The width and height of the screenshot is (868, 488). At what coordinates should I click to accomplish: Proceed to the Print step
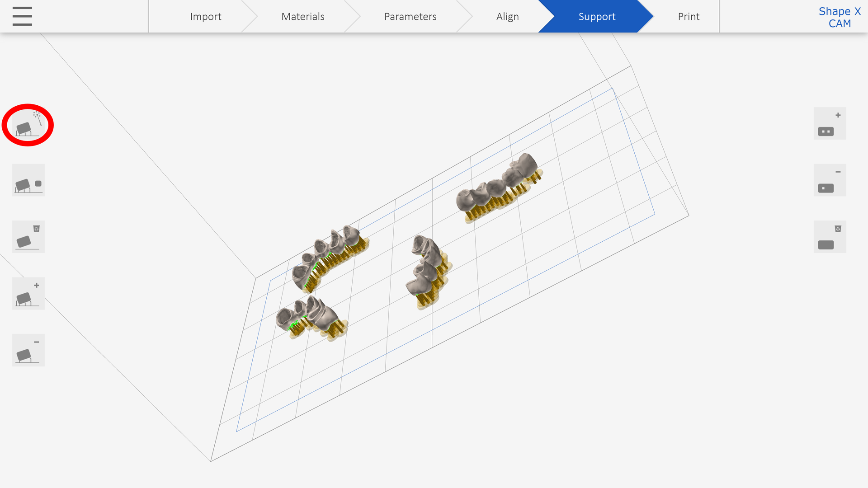[x=688, y=17]
